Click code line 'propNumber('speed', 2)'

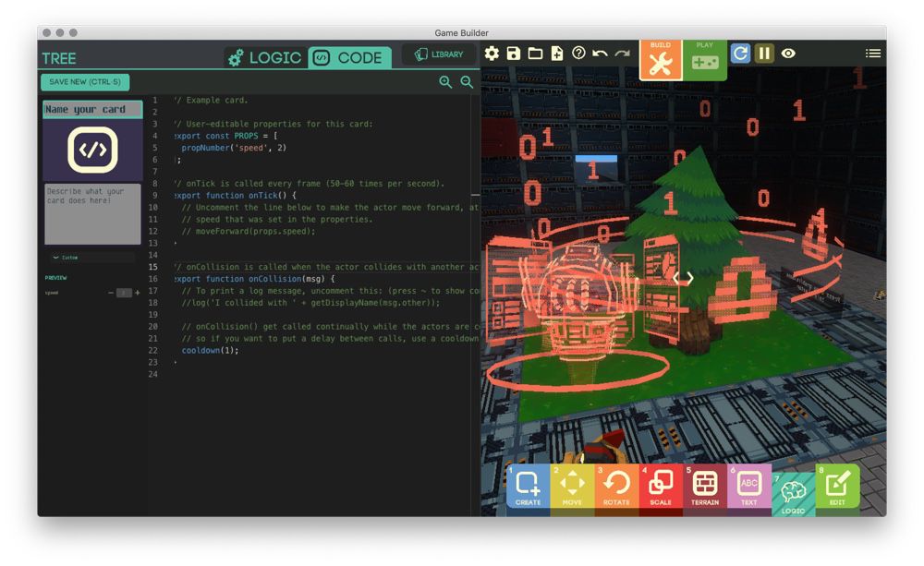coord(234,148)
